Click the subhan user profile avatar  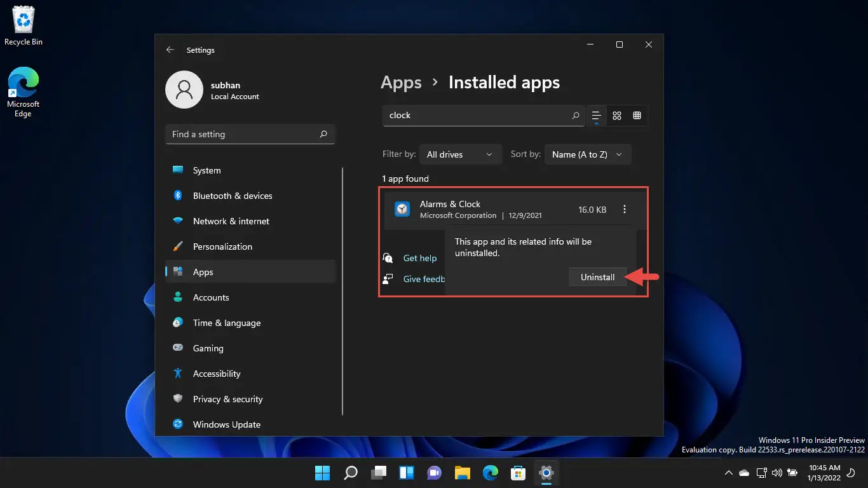[184, 90]
